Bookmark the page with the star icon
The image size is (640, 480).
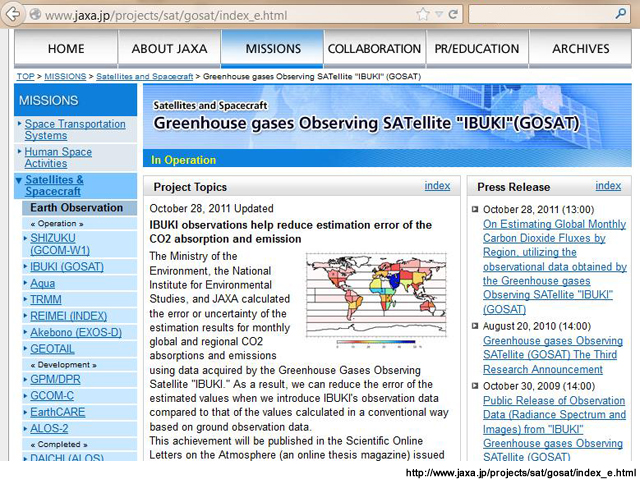[423, 14]
